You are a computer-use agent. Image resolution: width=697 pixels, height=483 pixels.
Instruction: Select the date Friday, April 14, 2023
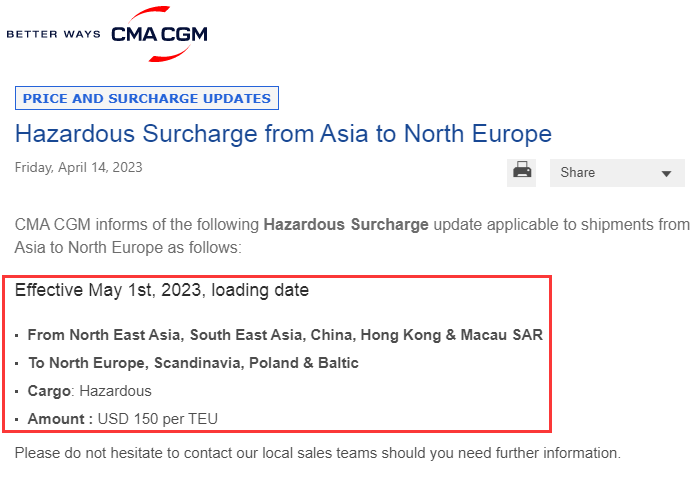79,168
